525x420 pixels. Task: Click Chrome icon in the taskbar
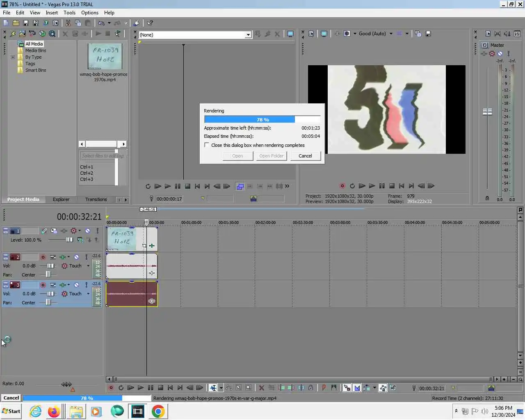pyautogui.click(x=158, y=411)
